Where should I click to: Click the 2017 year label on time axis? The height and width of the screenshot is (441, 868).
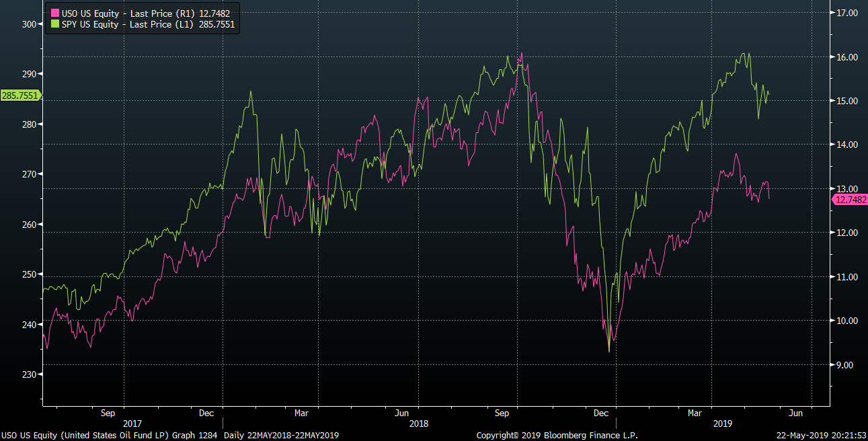pos(132,424)
